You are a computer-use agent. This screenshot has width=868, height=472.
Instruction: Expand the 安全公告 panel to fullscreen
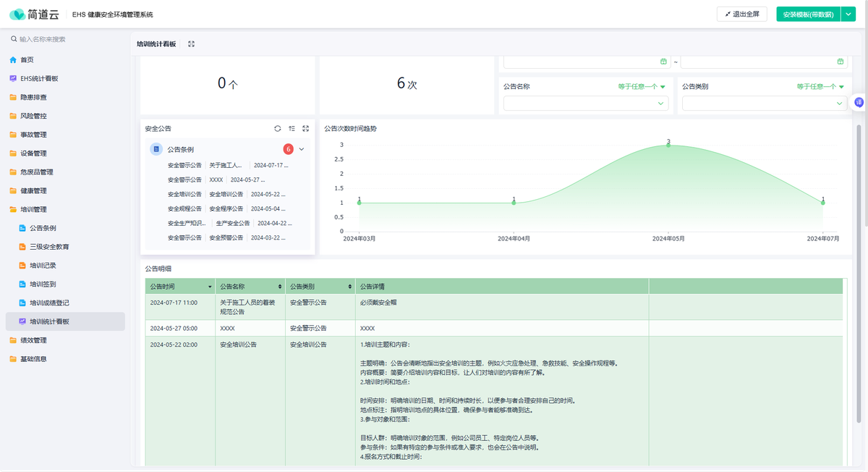(x=306, y=128)
